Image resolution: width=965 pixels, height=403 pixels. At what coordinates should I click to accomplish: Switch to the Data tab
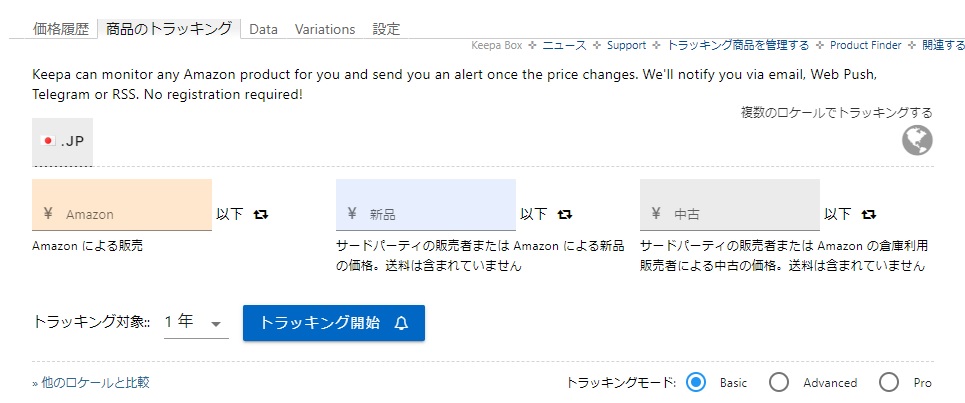(x=263, y=29)
